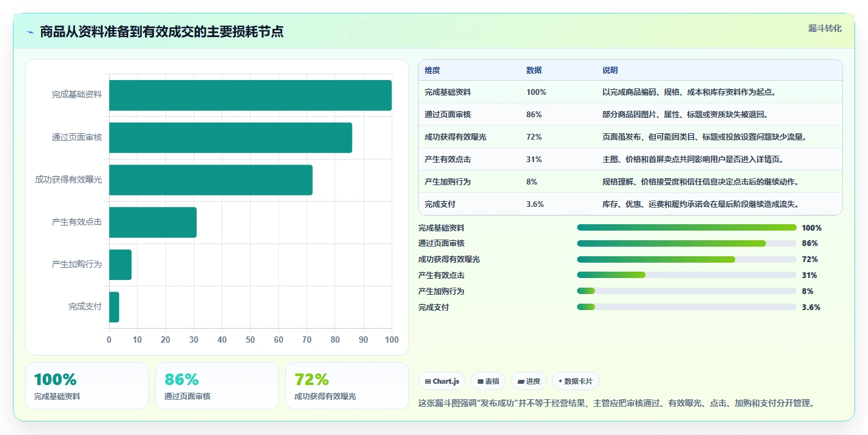Select the 通过页面审核 bar in the chart
This screenshot has width=868, height=435.
click(230, 137)
